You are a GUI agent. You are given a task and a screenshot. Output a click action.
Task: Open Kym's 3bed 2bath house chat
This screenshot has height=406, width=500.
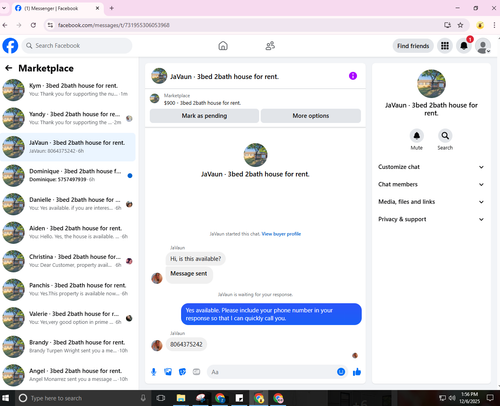tap(68, 90)
